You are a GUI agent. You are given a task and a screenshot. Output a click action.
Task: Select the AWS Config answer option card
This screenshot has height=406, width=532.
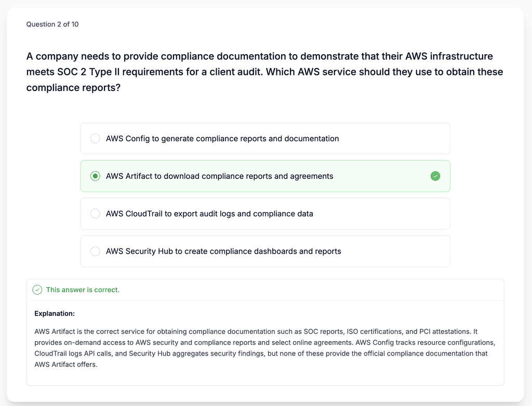[265, 138]
